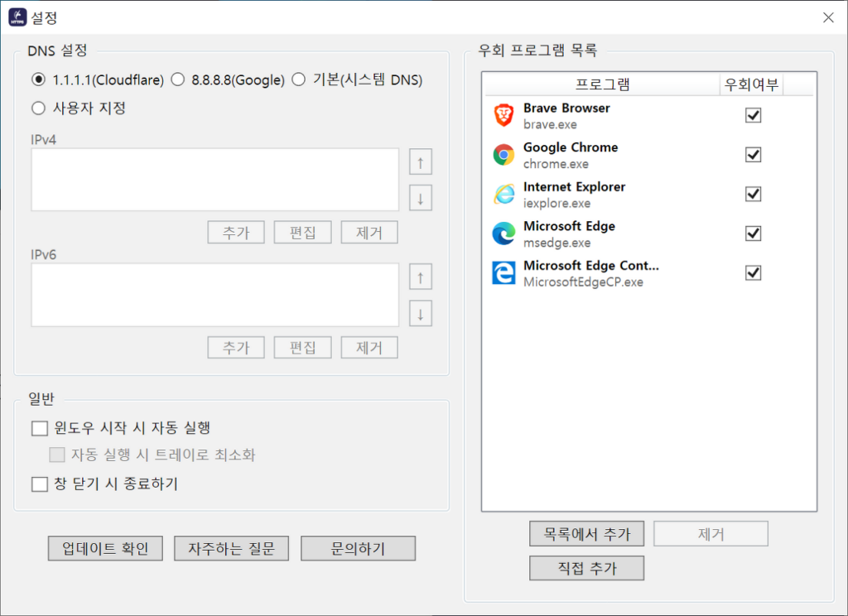Image resolution: width=848 pixels, height=616 pixels.
Task: Select Microsoft Edge Cont... row text
Action: (591, 266)
